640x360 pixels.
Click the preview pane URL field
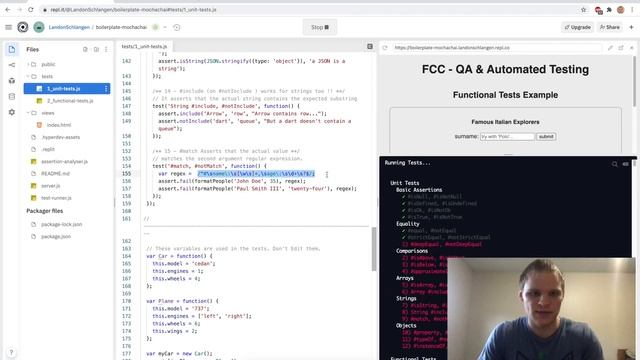coord(497,48)
